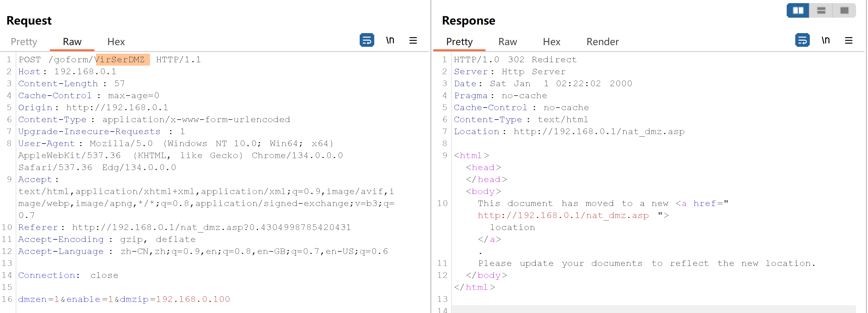Toggle word wrap icon in Request panel
Screen dimensions: 868x313
[367, 41]
